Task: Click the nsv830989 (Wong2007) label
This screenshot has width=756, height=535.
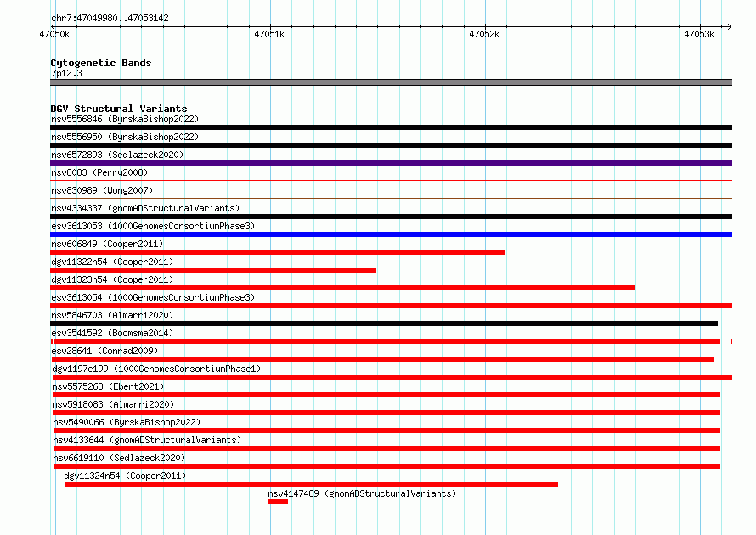Action: click(x=102, y=190)
